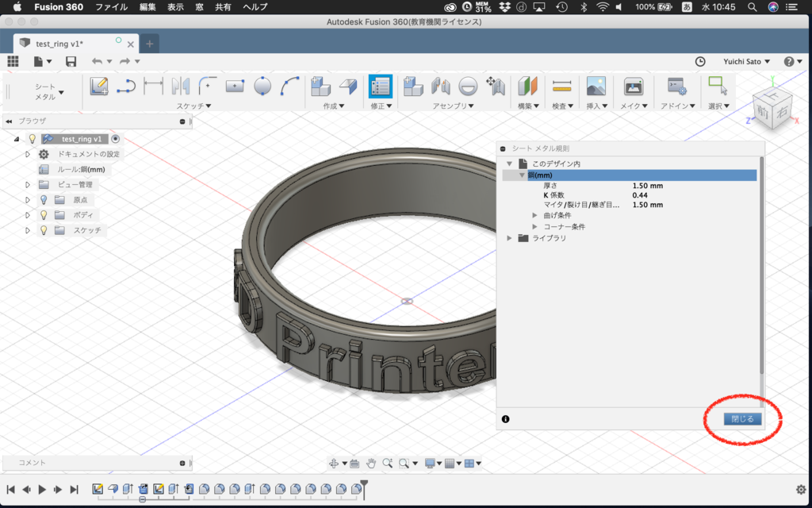Expand the ライブラリ folder in rules
This screenshot has height=508, width=812.
pos(510,238)
